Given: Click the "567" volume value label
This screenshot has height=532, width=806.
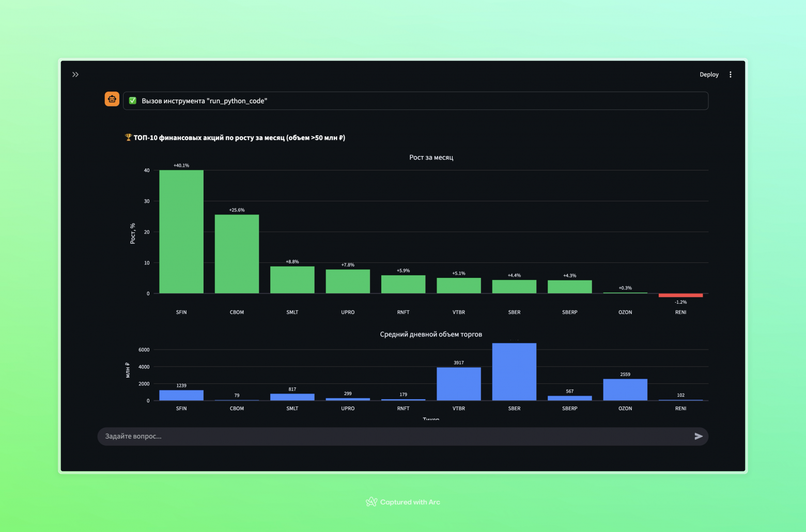Looking at the screenshot, I should click(570, 392).
